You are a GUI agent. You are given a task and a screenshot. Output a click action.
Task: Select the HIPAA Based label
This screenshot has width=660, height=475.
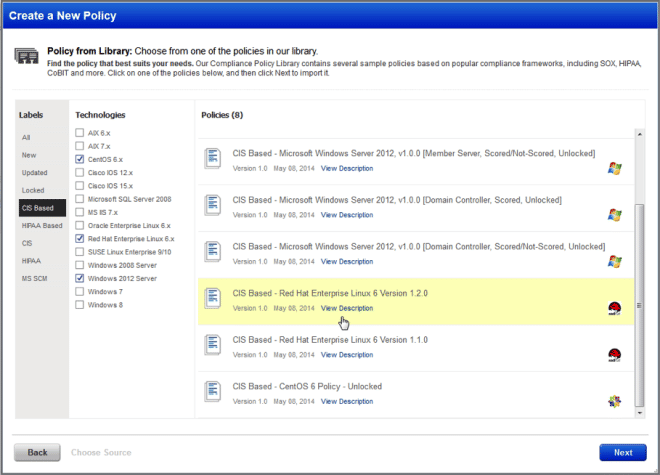(x=42, y=226)
